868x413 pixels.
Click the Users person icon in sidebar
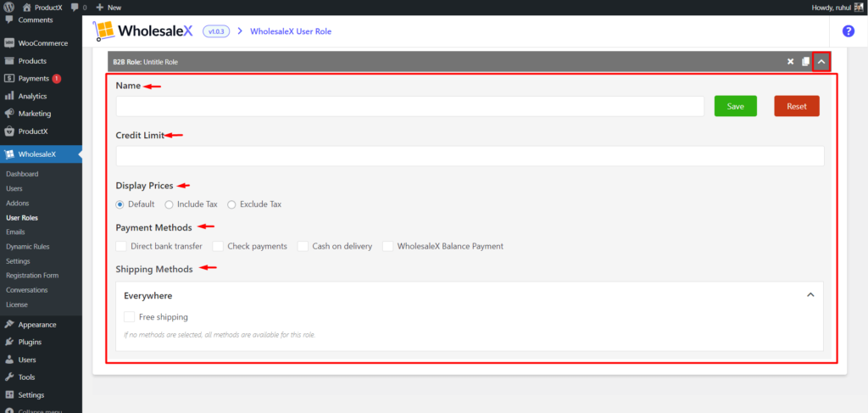click(8, 360)
